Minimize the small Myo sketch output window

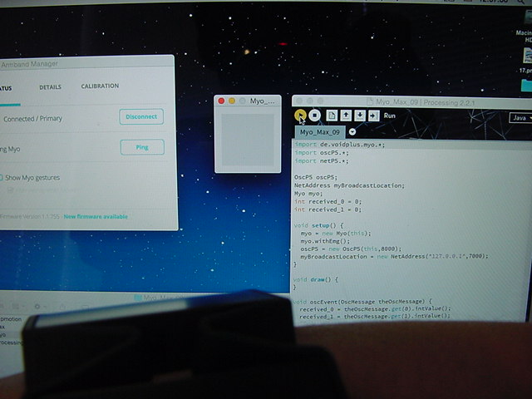(232, 101)
